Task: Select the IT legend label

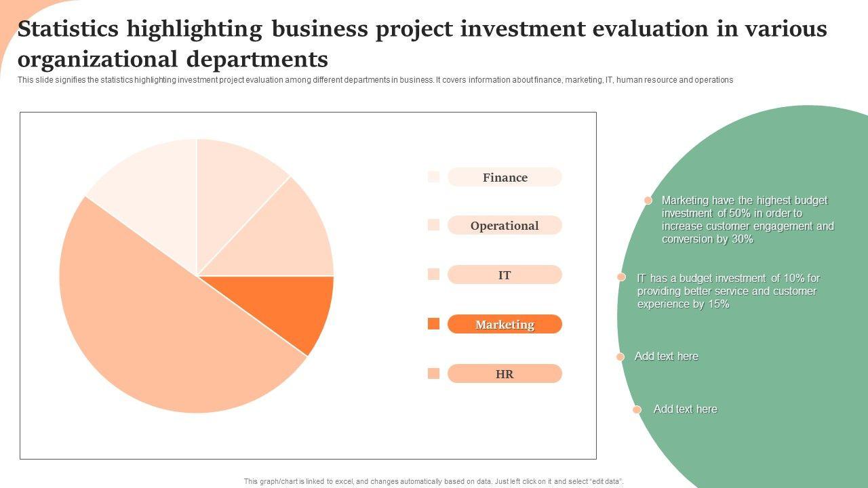Action: [505, 275]
